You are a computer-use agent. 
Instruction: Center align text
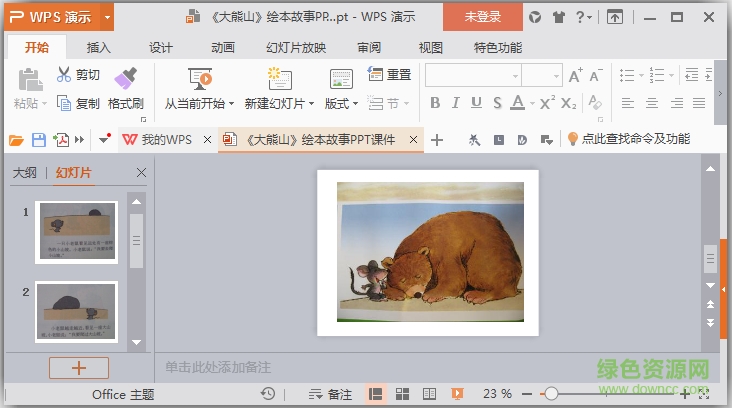pos(652,103)
